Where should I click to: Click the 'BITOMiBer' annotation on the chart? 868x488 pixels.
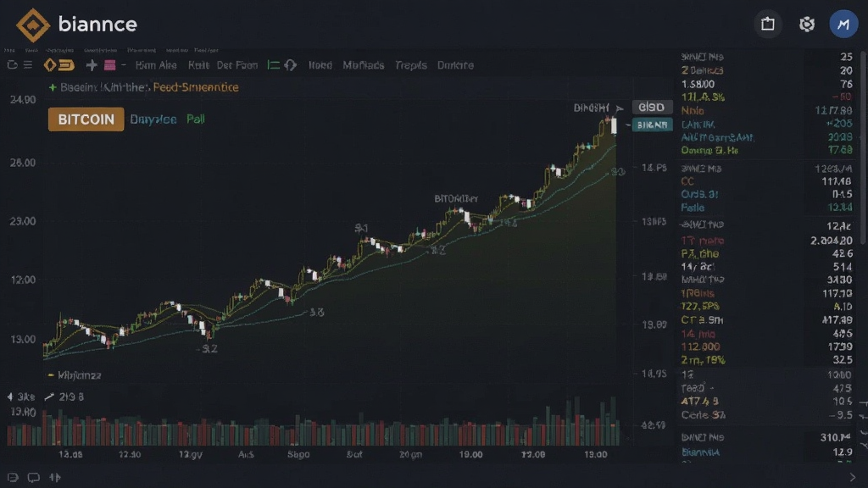pyautogui.click(x=456, y=198)
